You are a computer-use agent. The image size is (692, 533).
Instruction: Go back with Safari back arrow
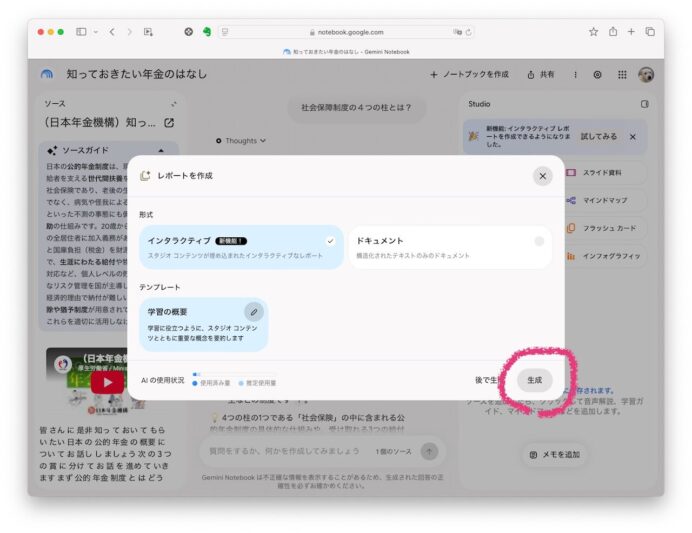112,32
